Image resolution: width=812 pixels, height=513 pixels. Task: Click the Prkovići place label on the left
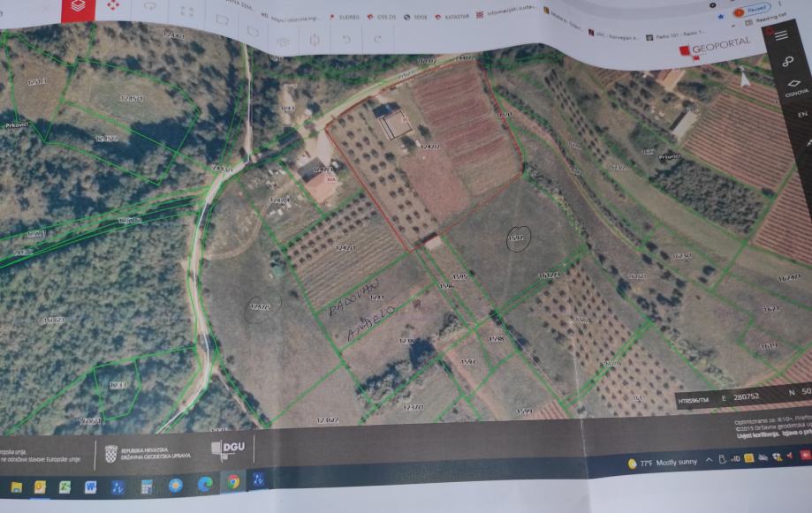(17, 125)
